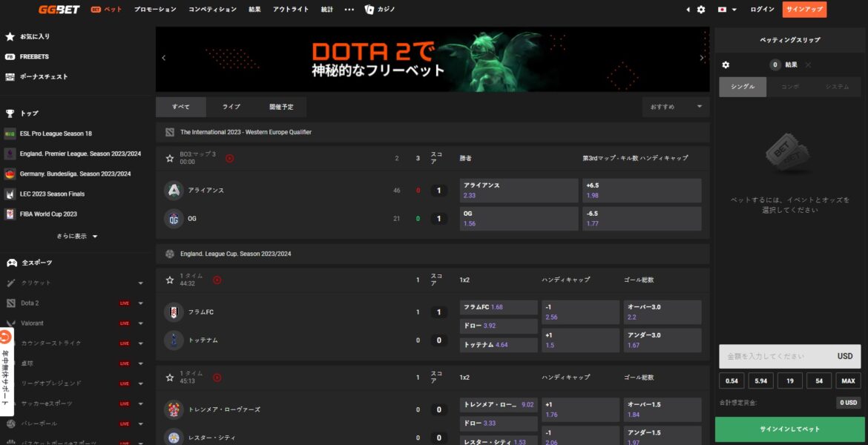Screen dimensions: 868x445
Task: Click the ESL Pro League Season 18 icon
Action: pyautogui.click(x=10, y=133)
